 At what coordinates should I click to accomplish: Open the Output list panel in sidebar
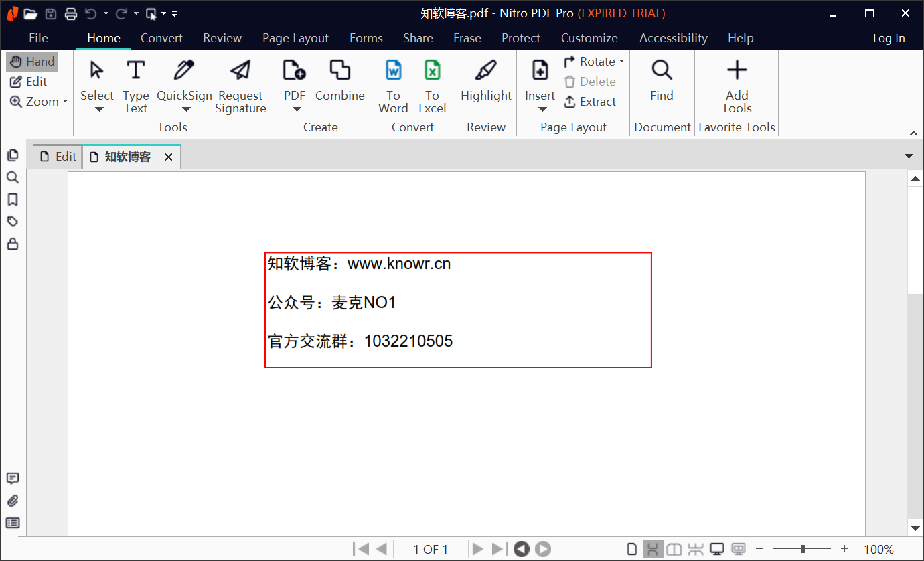click(12, 523)
